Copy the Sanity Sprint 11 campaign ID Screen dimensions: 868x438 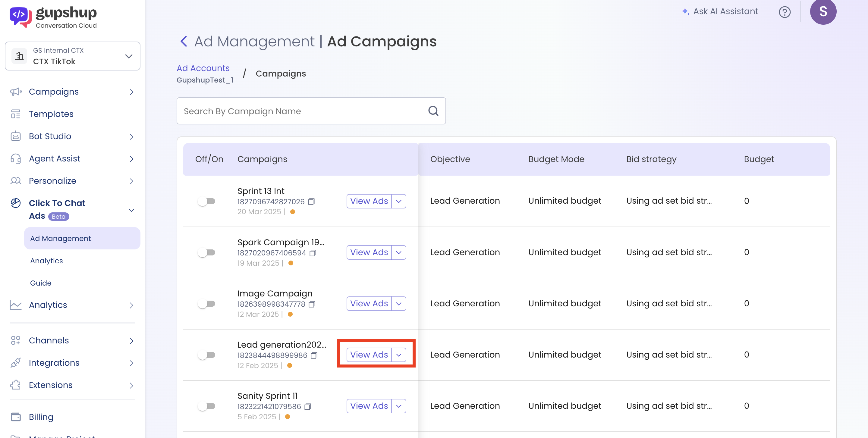click(308, 407)
